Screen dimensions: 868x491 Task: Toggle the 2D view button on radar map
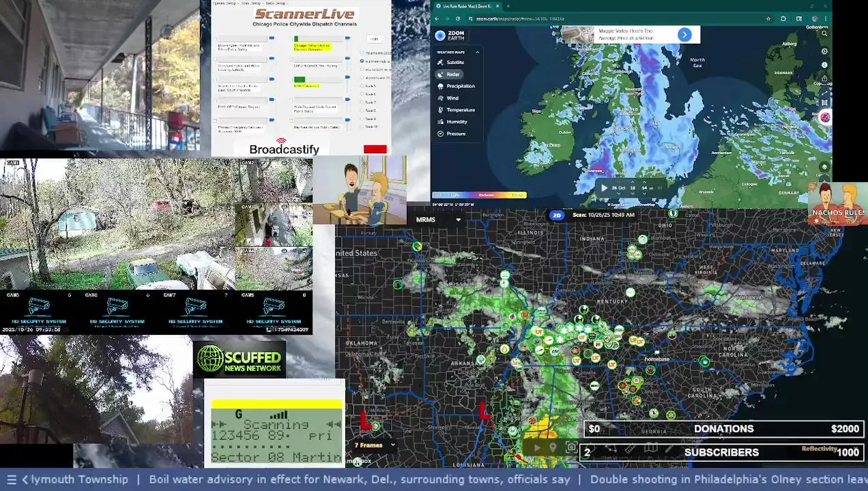[x=557, y=215]
